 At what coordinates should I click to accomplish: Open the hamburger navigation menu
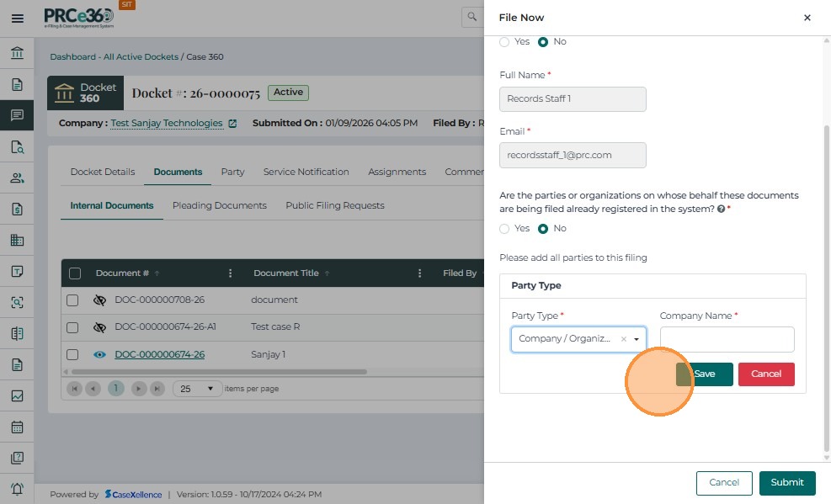click(17, 18)
